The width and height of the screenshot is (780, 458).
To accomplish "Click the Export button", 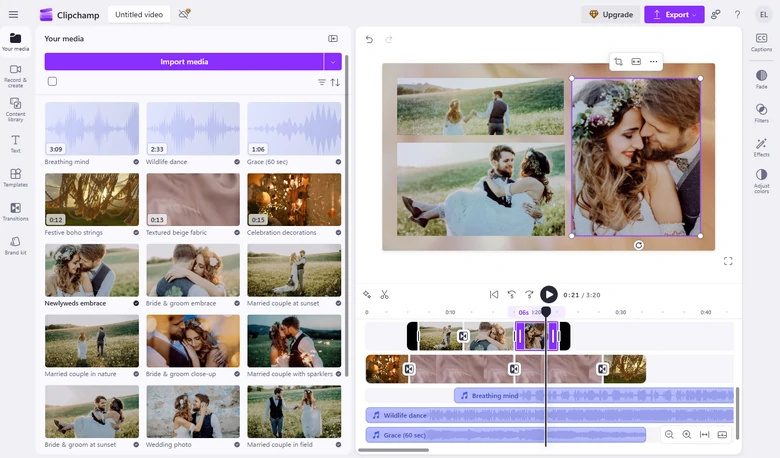I will (674, 14).
